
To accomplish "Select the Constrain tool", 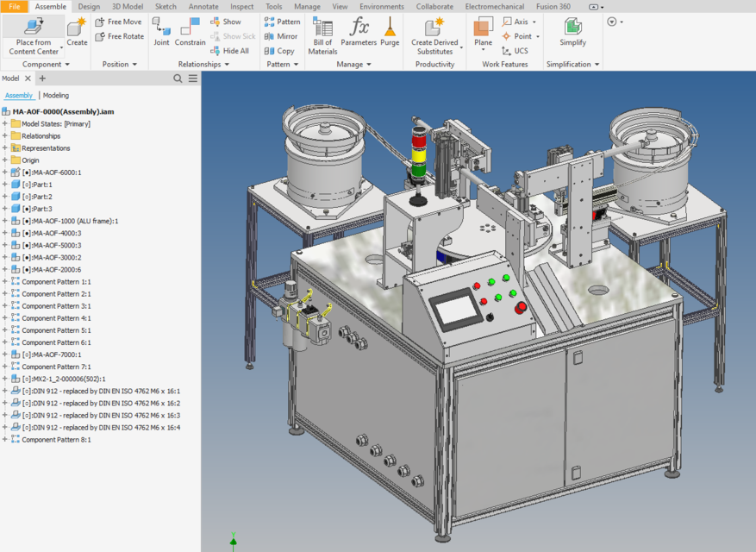I will 188,33.
